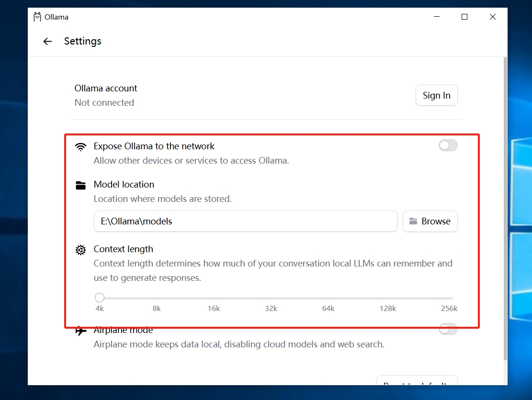Click the 'Not connected' account status

104,102
